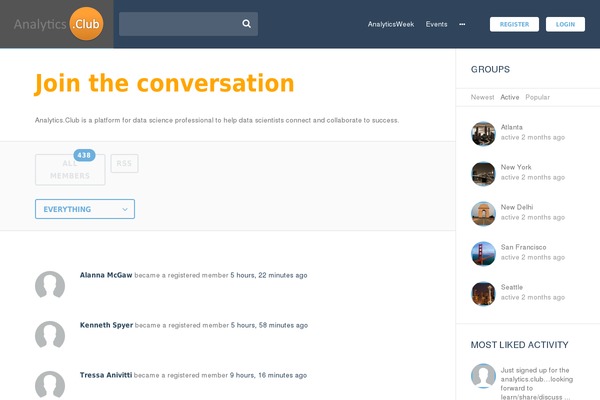Click the '9 hours, 16 minutes ago' timestamp
This screenshot has width=600, height=400.
(x=268, y=376)
